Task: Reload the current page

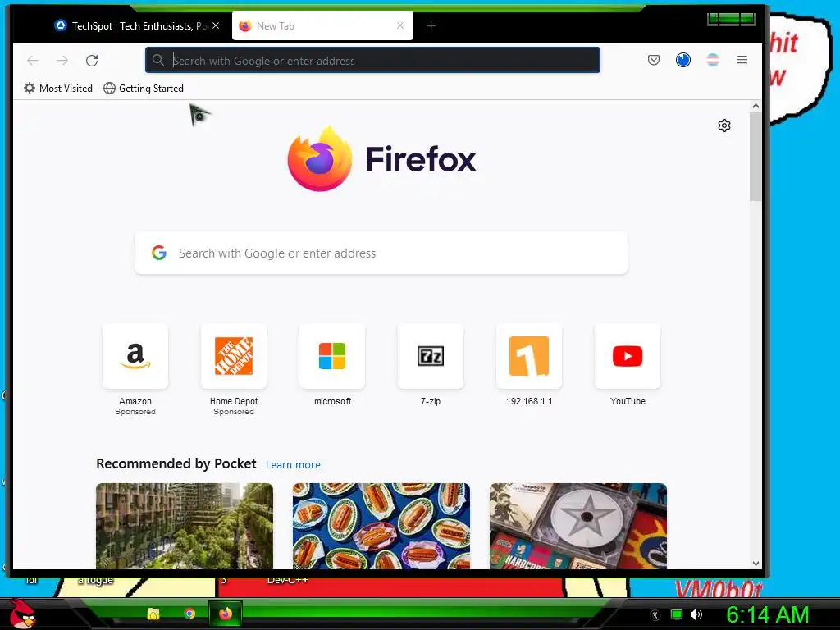Action: (92, 61)
